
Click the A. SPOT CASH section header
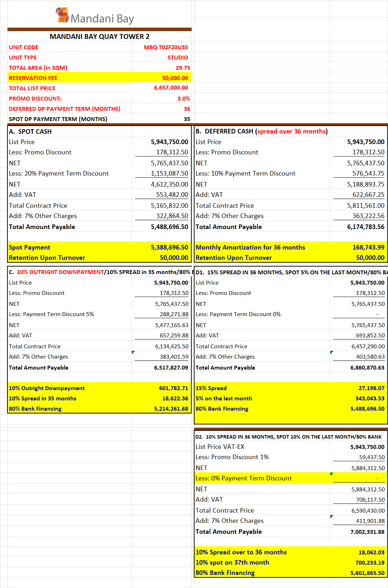point(30,132)
